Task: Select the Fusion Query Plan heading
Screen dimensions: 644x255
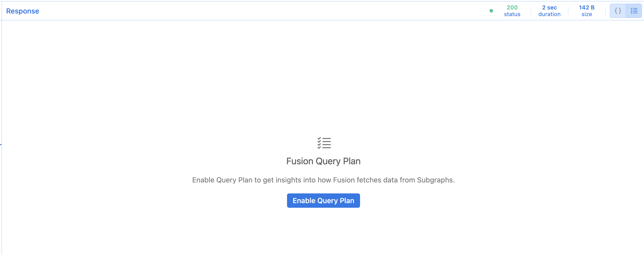Action: coord(324,161)
